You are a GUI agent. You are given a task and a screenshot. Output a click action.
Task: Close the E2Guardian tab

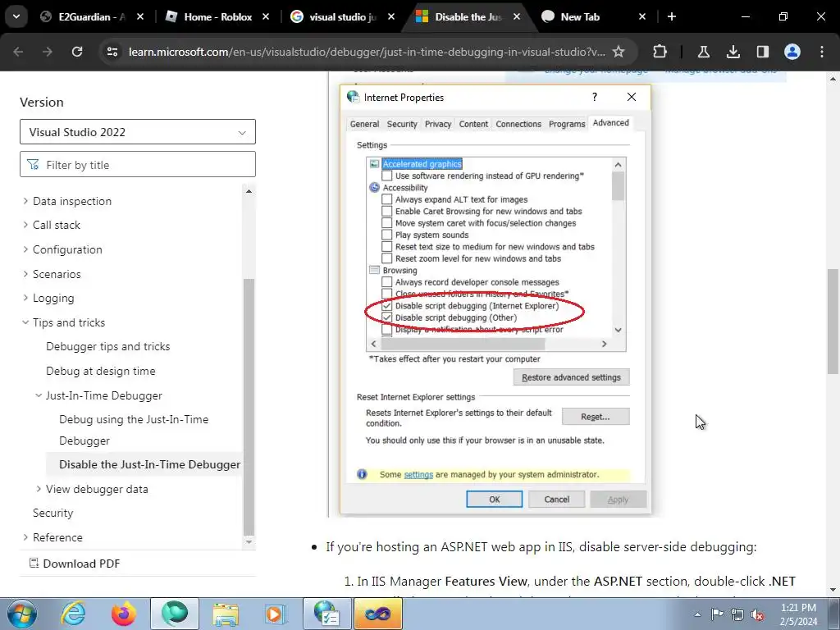click(139, 16)
